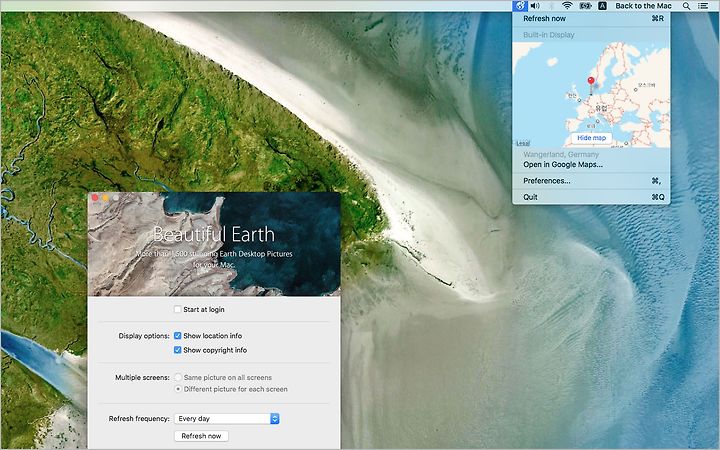720x450 pixels.
Task: Uncheck 'Show copyright info' checkbox
Action: [x=178, y=350]
